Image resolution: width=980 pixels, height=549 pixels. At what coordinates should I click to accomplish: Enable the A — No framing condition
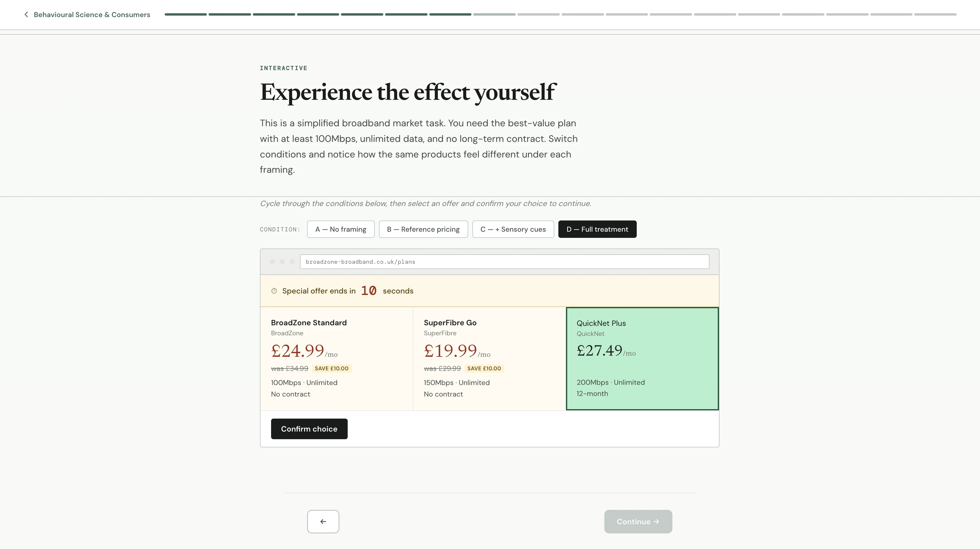click(341, 229)
